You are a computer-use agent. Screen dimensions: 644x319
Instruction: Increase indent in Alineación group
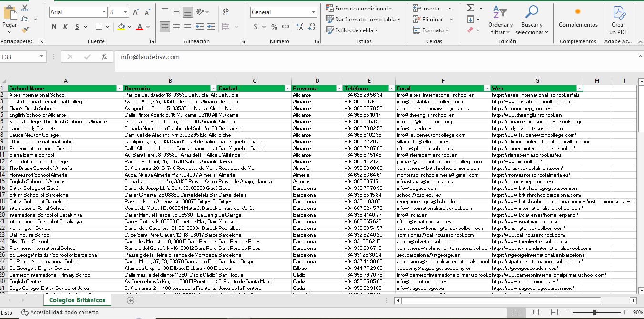[x=212, y=27]
